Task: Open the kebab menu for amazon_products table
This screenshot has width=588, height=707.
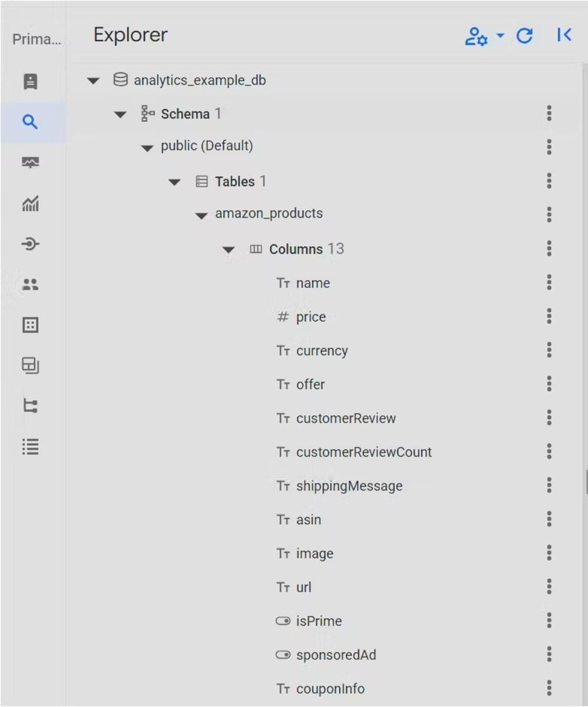Action: (549, 215)
